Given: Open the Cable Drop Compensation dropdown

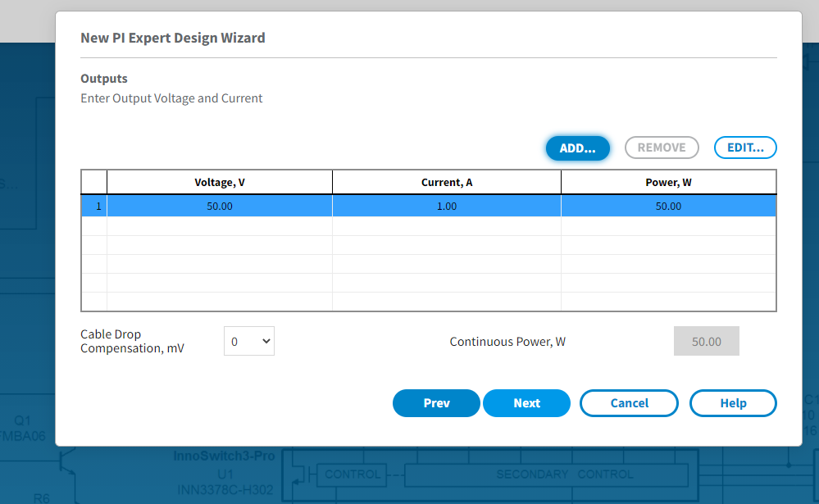Looking at the screenshot, I should coord(249,341).
